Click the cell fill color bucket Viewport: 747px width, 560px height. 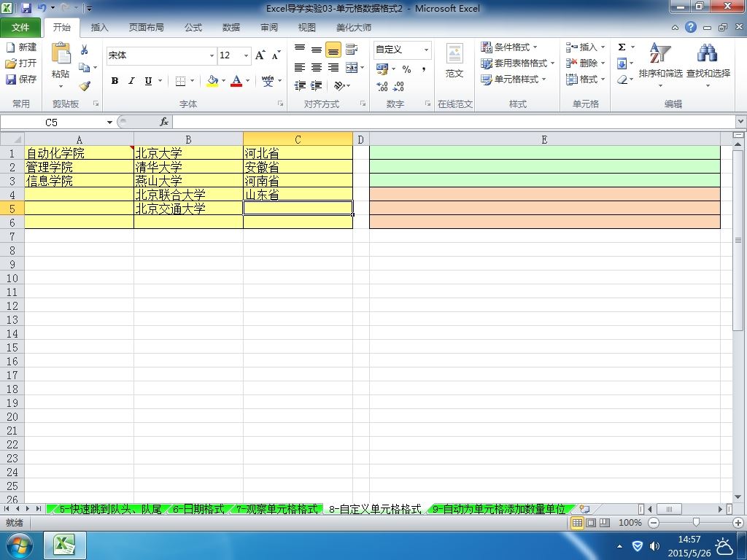pyautogui.click(x=212, y=81)
